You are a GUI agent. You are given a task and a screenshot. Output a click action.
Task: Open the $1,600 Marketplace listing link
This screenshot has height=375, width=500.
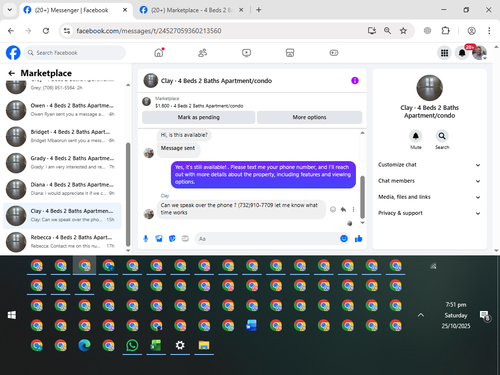coord(199,106)
